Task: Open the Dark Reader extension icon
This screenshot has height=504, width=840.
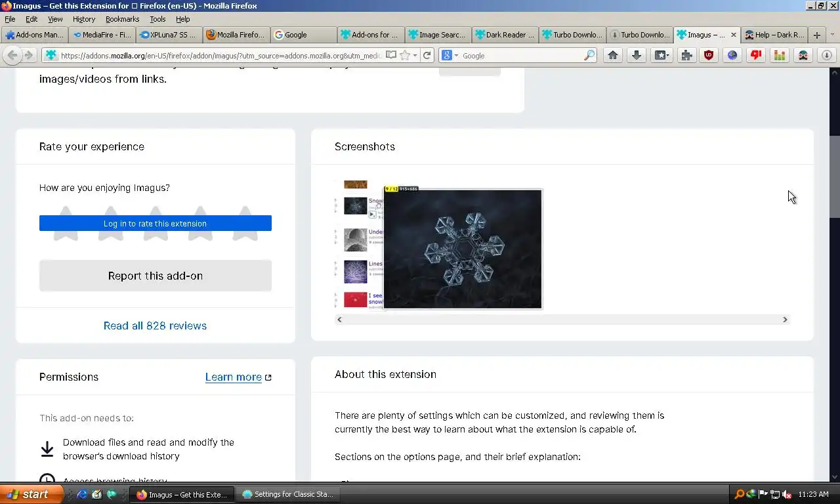Action: (x=803, y=55)
